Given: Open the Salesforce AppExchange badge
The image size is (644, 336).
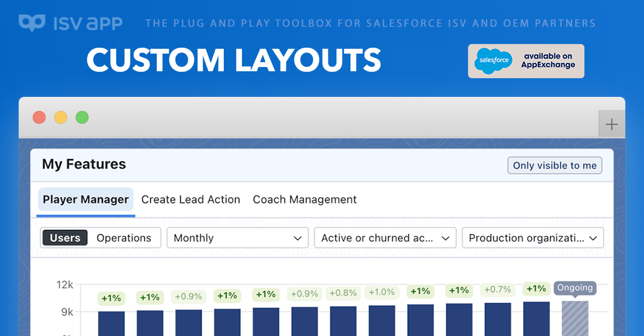Looking at the screenshot, I should pyautogui.click(x=526, y=61).
